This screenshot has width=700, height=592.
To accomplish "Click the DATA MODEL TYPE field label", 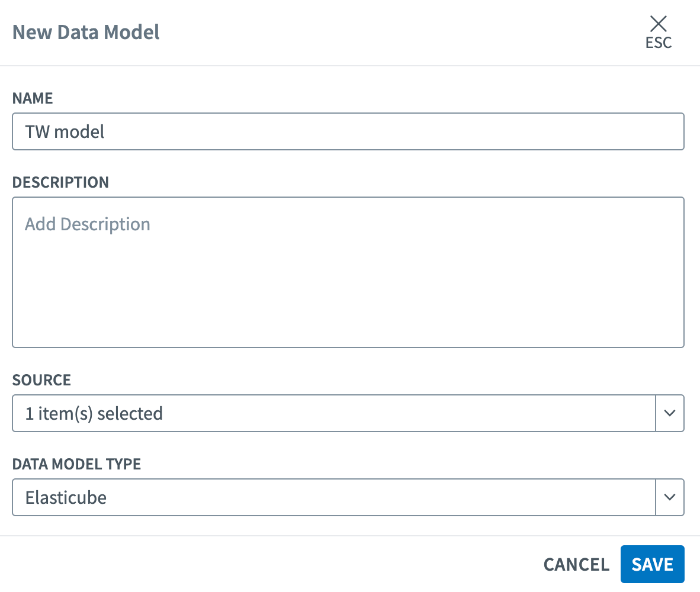I will (x=76, y=464).
